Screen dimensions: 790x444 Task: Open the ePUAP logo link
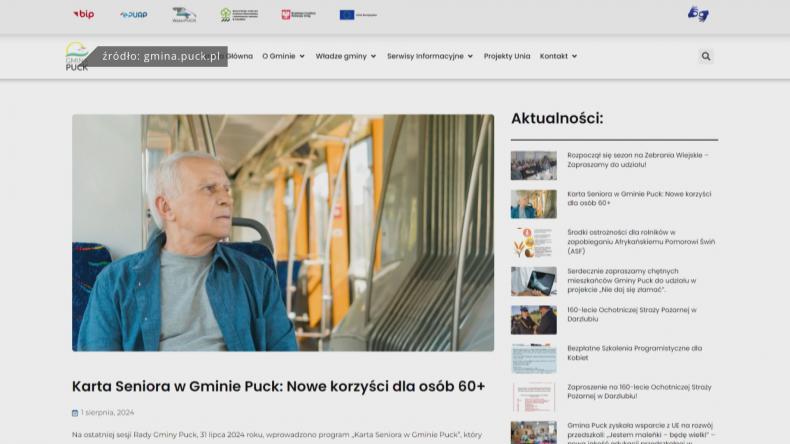pyautogui.click(x=134, y=15)
